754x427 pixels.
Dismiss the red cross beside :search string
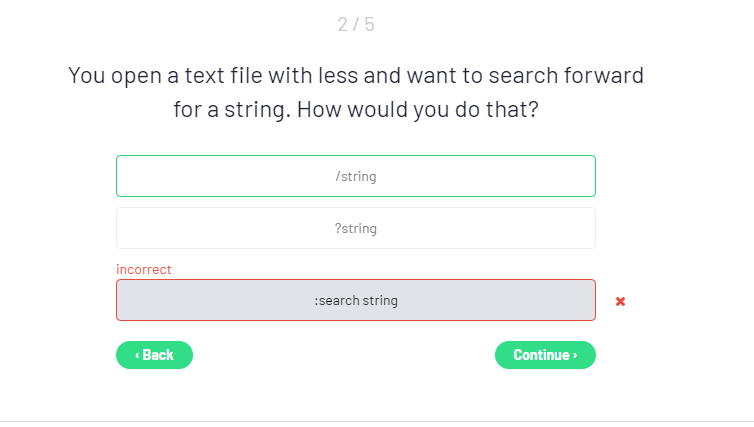(620, 301)
